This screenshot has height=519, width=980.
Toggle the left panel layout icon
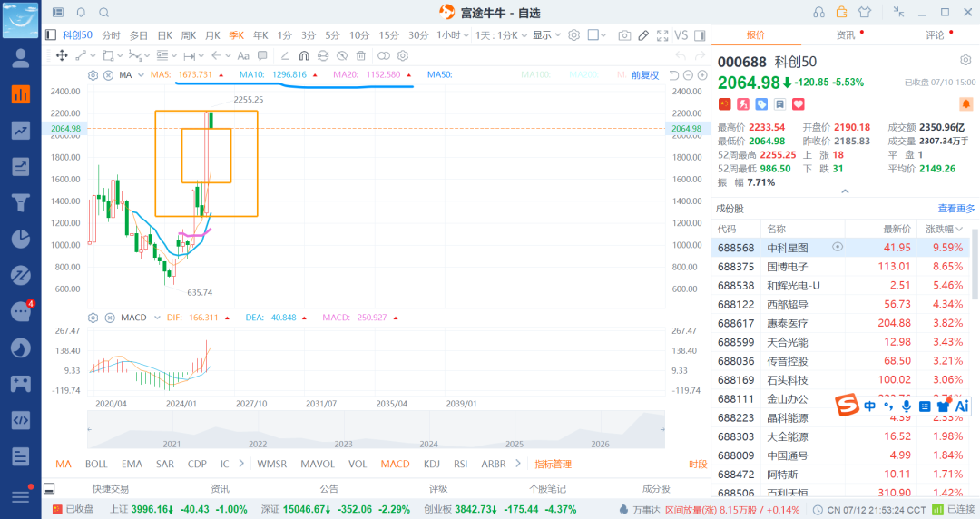(x=51, y=35)
